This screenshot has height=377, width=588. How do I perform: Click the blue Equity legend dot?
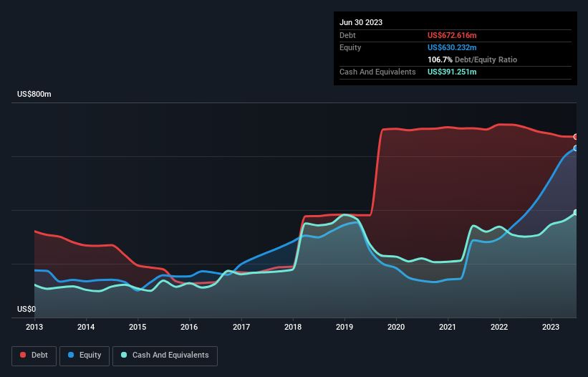71,355
